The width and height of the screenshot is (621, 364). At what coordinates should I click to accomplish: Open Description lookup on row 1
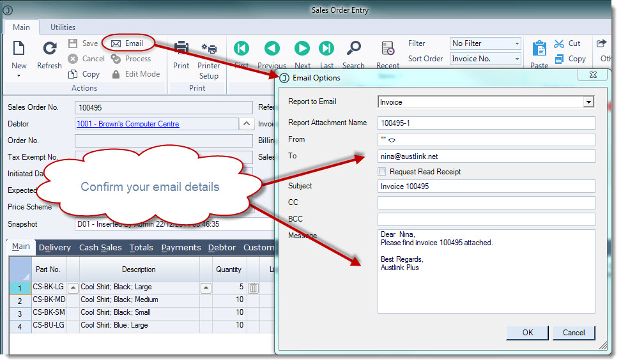click(x=206, y=288)
